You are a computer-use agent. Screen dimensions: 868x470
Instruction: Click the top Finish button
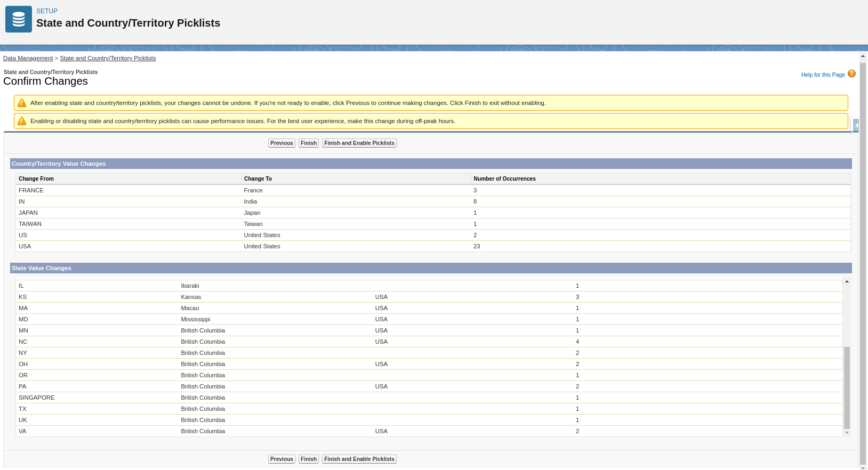pyautogui.click(x=309, y=143)
